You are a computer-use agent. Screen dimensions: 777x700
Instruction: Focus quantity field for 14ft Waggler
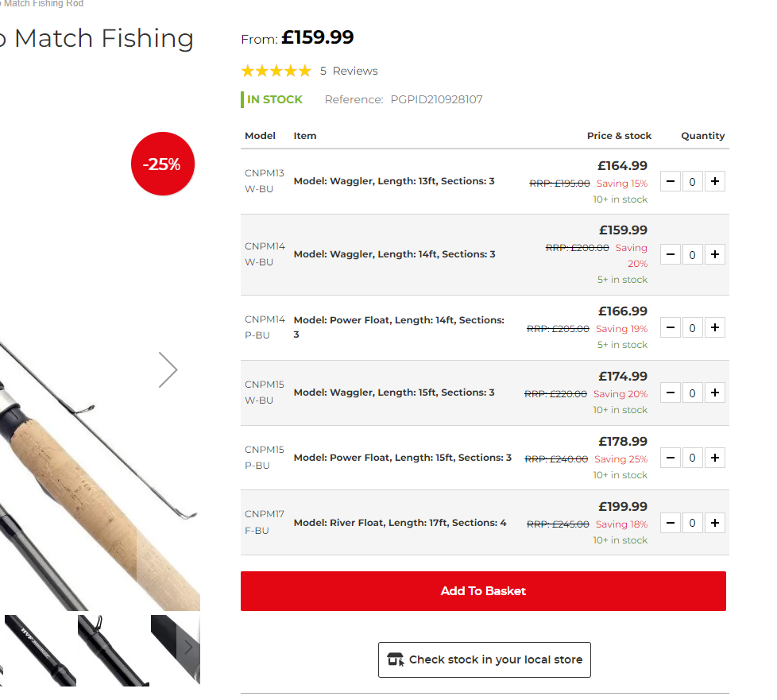click(x=693, y=255)
